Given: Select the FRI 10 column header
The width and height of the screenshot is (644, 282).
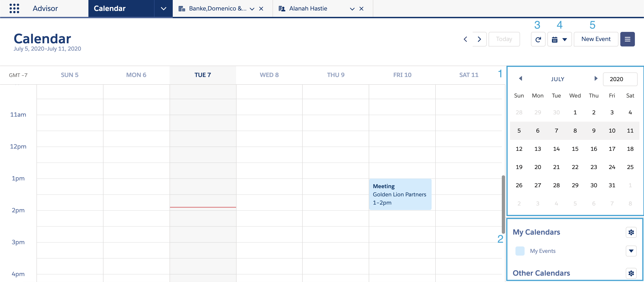Looking at the screenshot, I should click(x=402, y=75).
